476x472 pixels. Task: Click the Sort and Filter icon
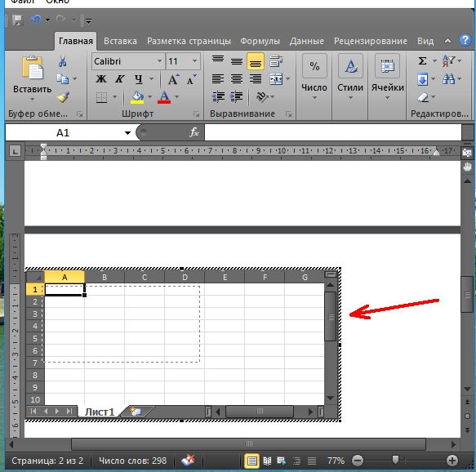tap(448, 61)
